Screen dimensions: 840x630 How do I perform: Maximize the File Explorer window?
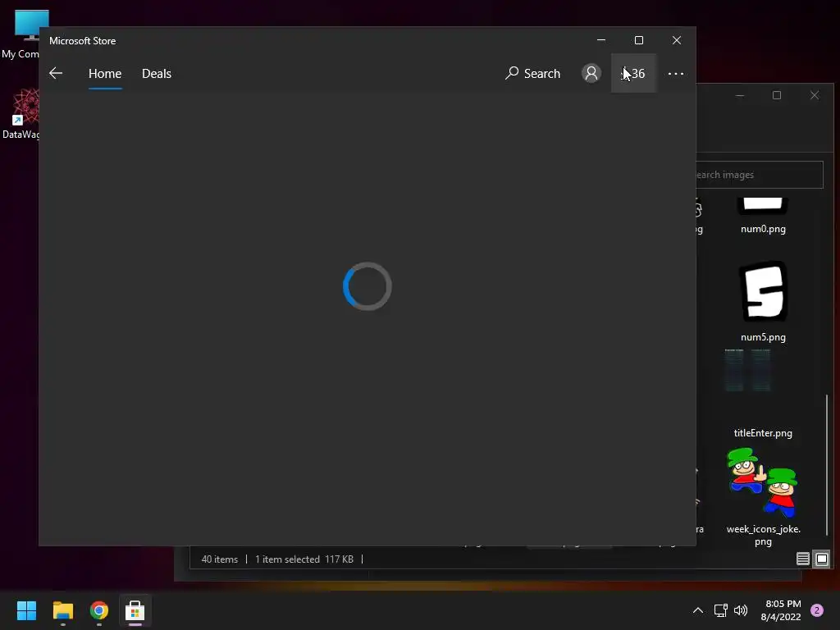(x=777, y=95)
